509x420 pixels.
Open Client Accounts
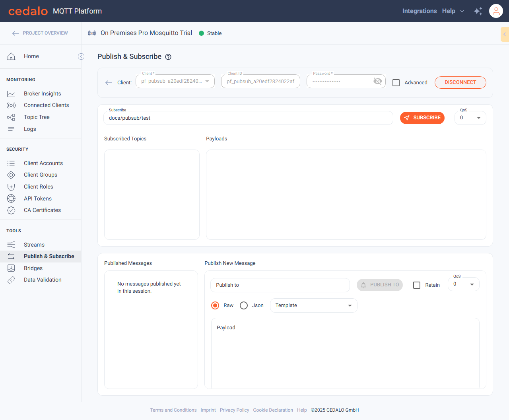click(43, 163)
